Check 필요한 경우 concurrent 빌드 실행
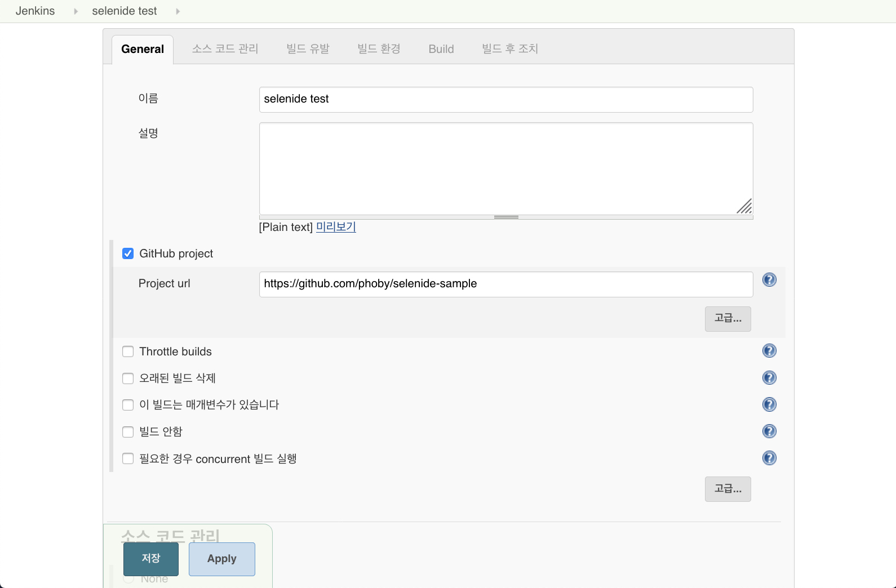This screenshot has height=588, width=896. 128,458
